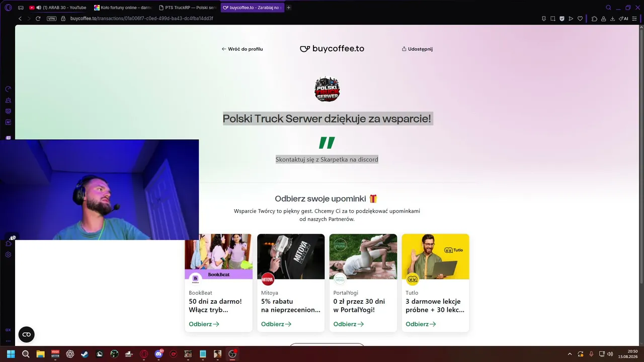Bookmark the page with the heart icon
The image size is (644, 362).
pyautogui.click(x=580, y=19)
